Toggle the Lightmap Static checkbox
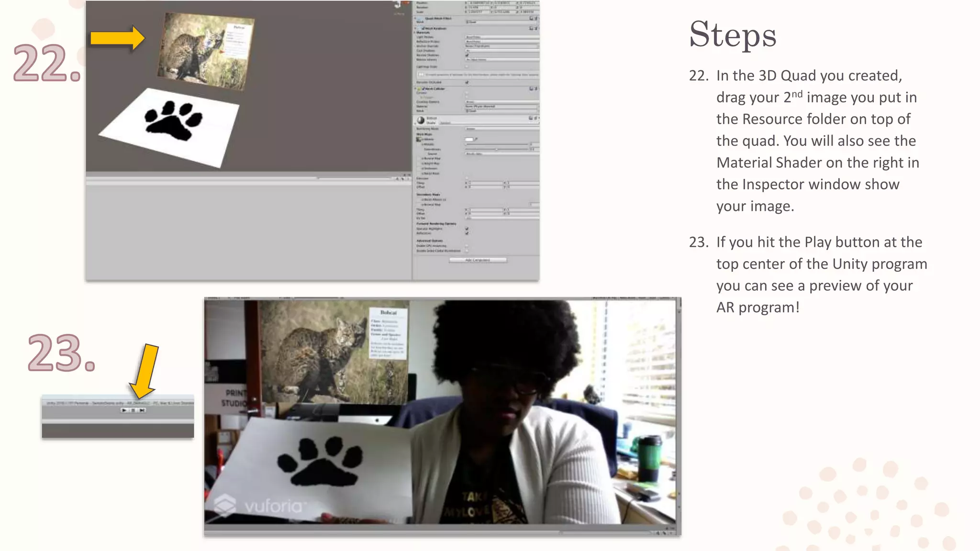980x551 pixels. (x=467, y=66)
